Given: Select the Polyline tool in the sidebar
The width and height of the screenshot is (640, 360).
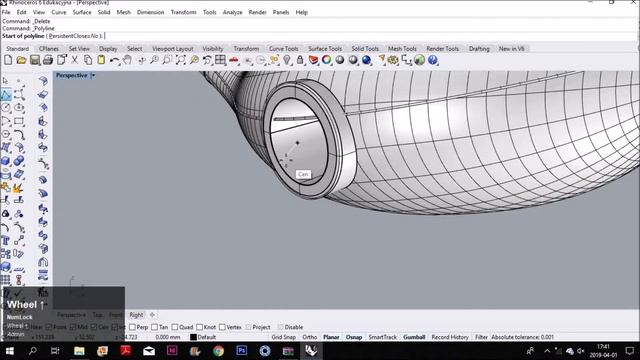Looking at the screenshot, I should [6, 95].
